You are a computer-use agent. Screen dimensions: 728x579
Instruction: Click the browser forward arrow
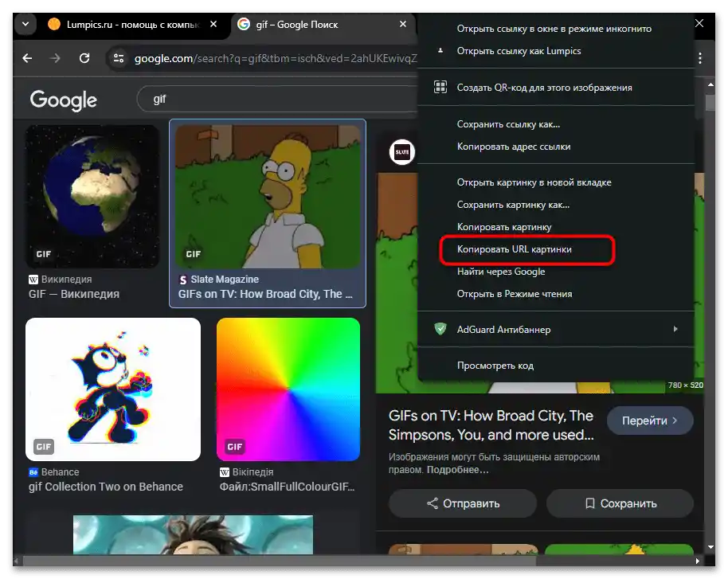[x=55, y=58]
